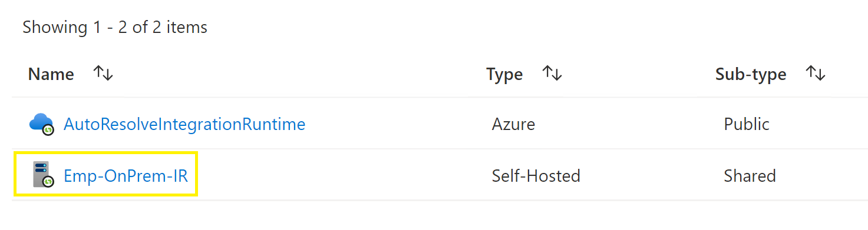The image size is (868, 230).
Task: Select the blank area right of AutoResolveIntegrationRuntime
Action: coord(395,124)
